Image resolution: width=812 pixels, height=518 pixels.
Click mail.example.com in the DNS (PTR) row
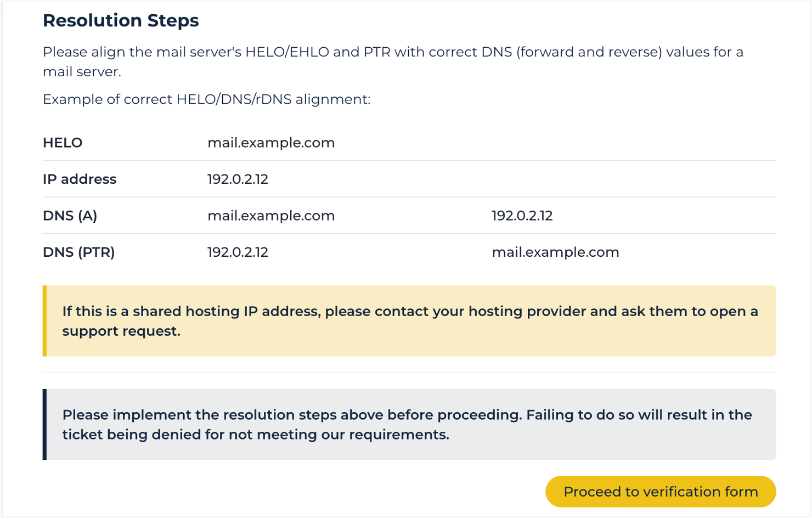coord(555,252)
